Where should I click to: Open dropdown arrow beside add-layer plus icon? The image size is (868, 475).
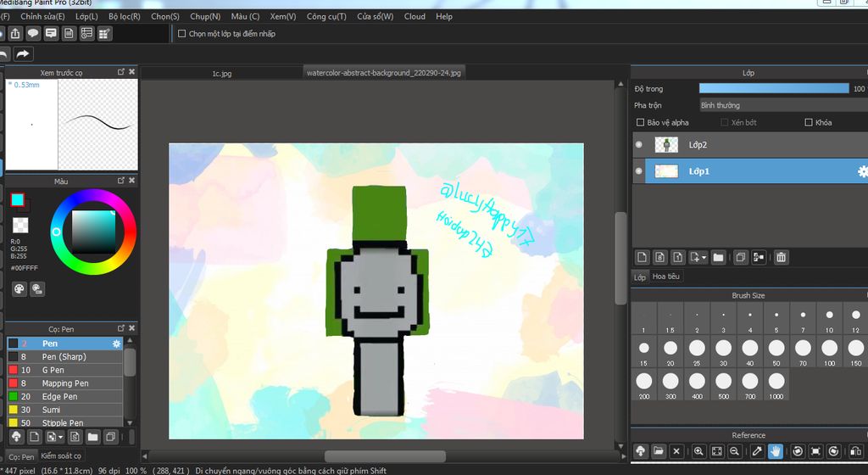tap(704, 257)
